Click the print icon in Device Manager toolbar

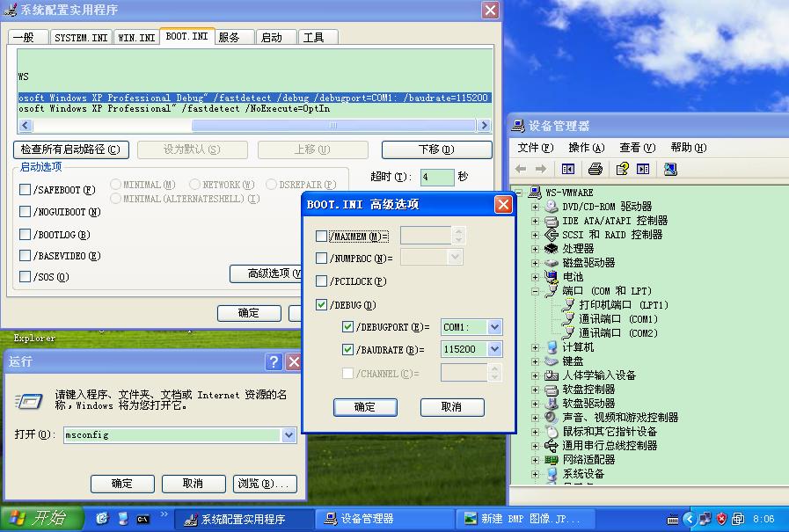[595, 170]
